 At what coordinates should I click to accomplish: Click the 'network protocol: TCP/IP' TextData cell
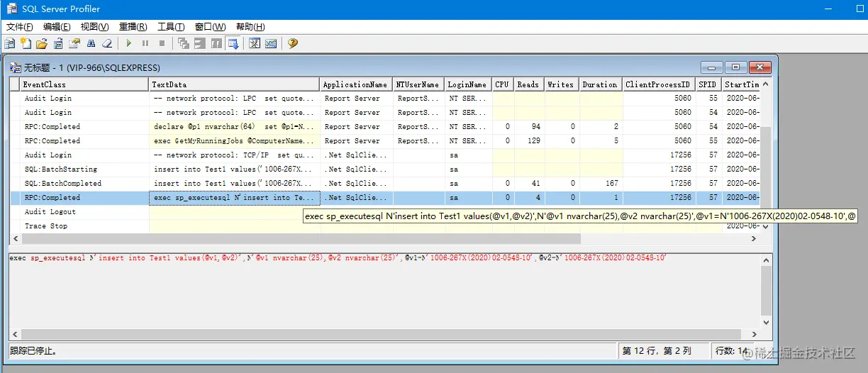tap(235, 155)
